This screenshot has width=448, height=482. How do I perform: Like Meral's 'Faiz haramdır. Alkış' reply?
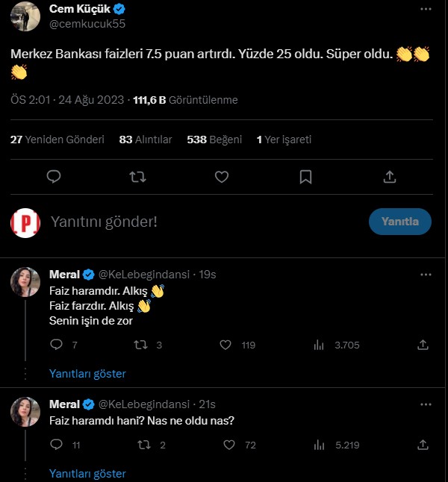[x=226, y=345]
